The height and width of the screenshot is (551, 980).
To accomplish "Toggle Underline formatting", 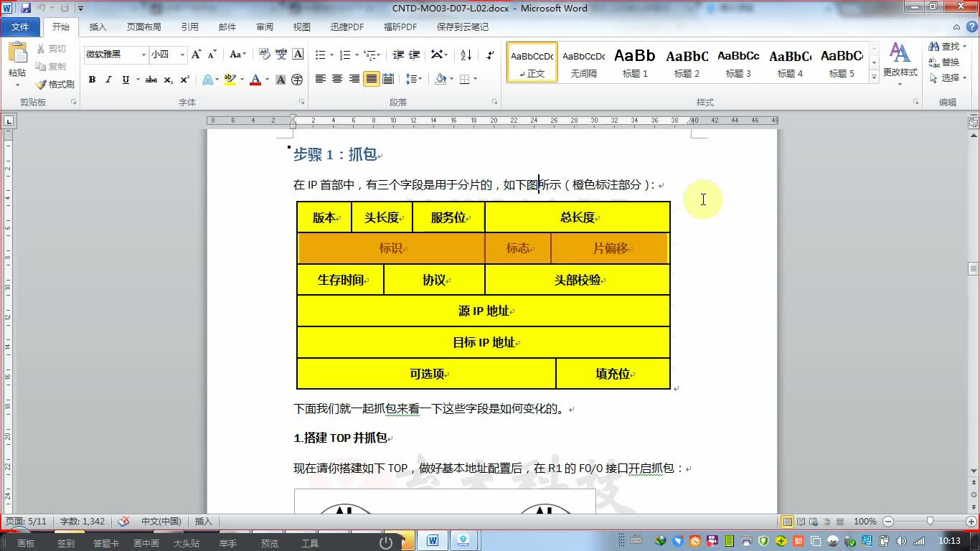I will pos(126,80).
